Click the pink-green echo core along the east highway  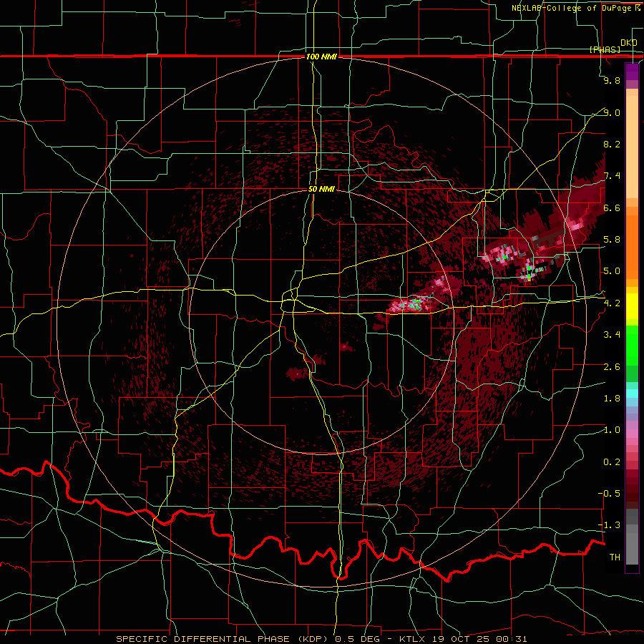[x=412, y=304]
